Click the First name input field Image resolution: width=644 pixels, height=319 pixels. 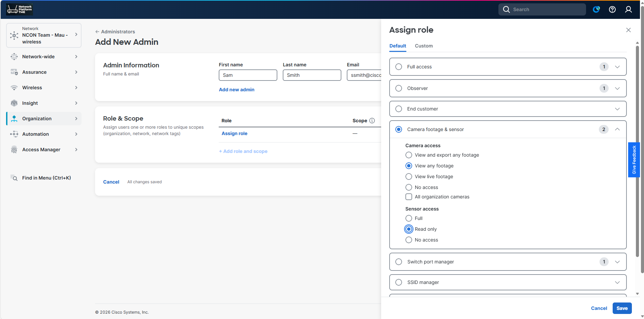(x=248, y=75)
